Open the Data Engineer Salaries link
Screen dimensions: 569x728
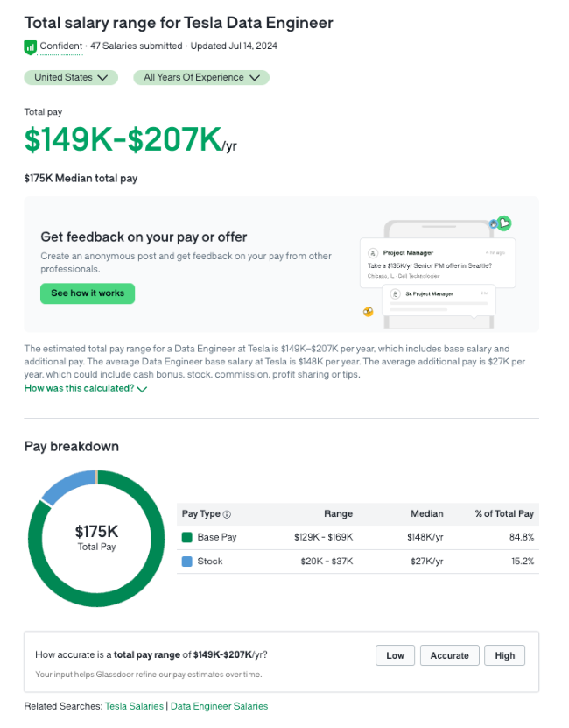click(x=219, y=706)
